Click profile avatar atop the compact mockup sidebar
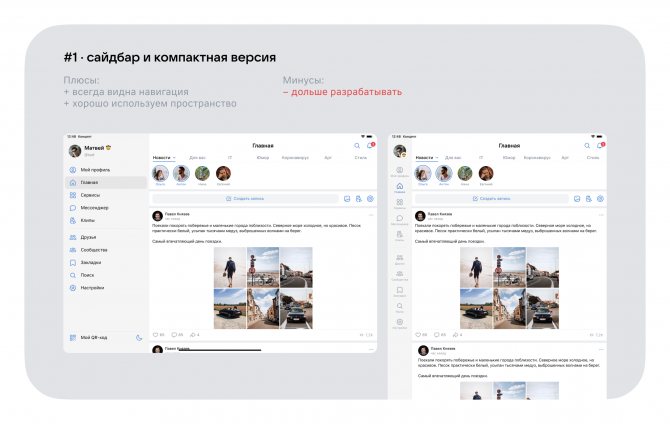Viewport: 670px width, 424px height. coord(400,150)
